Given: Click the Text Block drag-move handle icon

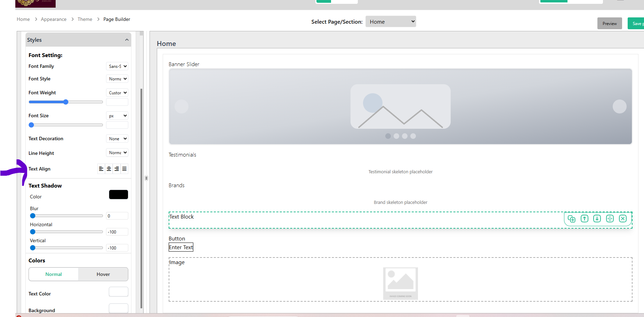Looking at the screenshot, I should click(x=610, y=219).
